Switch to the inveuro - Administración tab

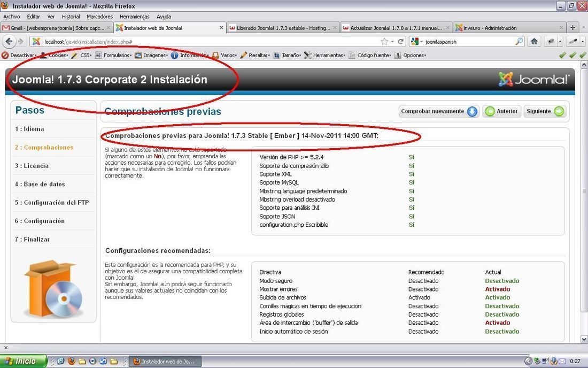pos(509,28)
